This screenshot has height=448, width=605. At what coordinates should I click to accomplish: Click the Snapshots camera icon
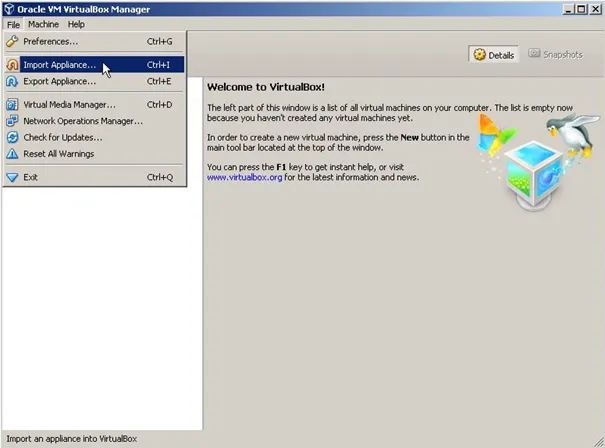pyautogui.click(x=534, y=54)
